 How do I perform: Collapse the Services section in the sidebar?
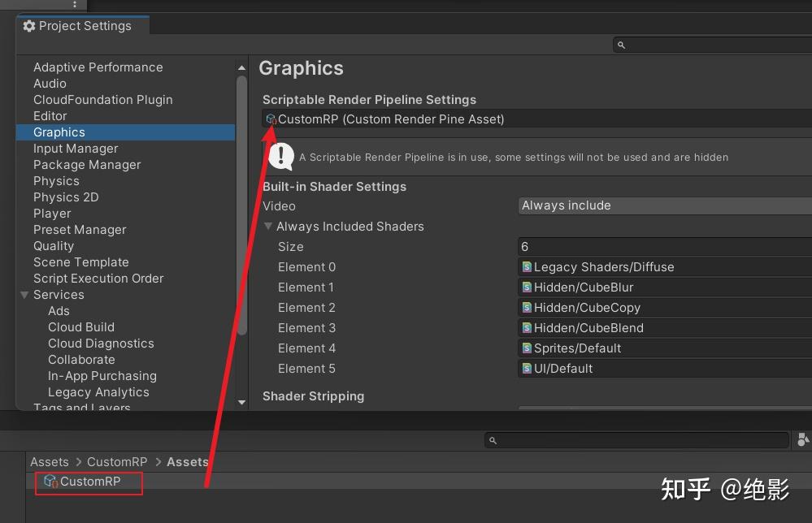tap(24, 295)
